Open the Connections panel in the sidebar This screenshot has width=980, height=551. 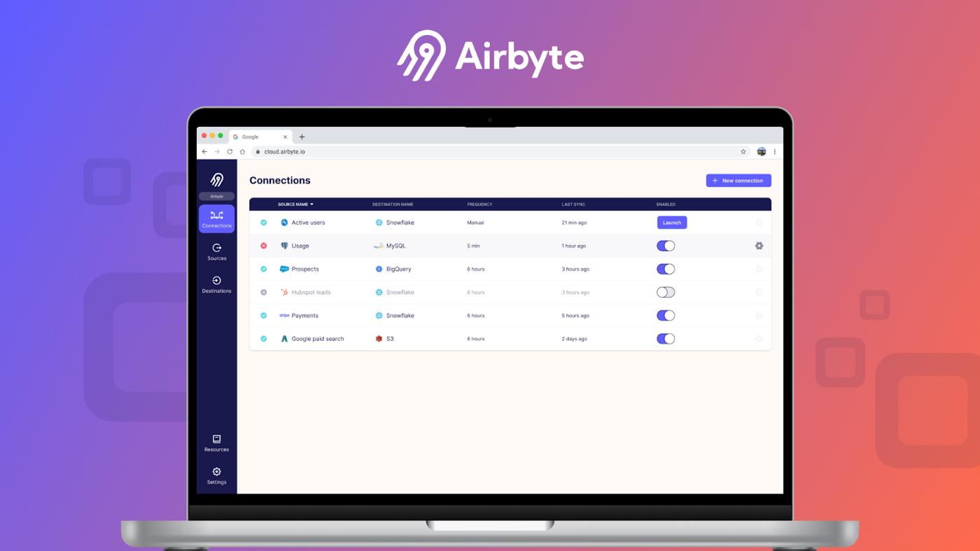[216, 217]
